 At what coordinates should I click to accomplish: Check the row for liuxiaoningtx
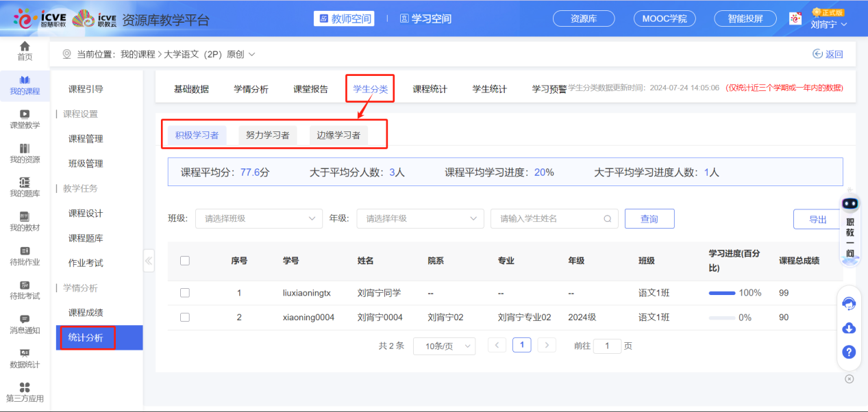tap(184, 293)
